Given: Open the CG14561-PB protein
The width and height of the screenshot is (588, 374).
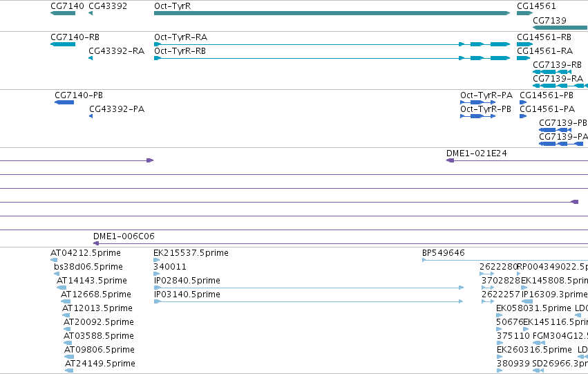Looking at the screenshot, I should 523,102.
